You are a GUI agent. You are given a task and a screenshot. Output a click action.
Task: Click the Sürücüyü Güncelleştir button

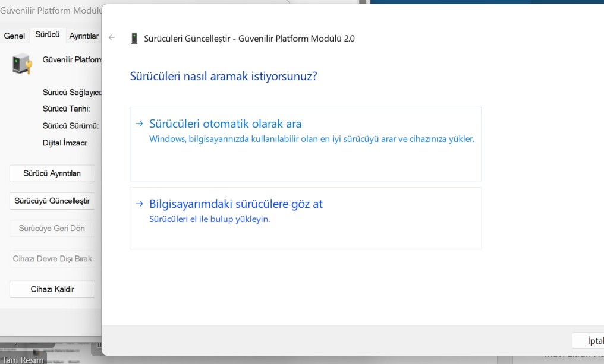click(52, 201)
